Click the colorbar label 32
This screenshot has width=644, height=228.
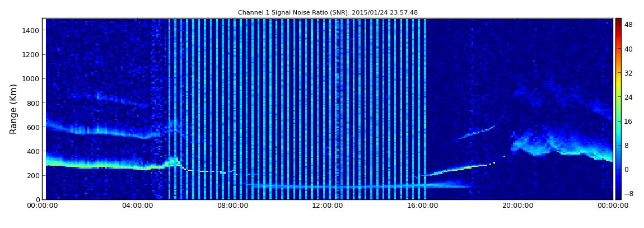coord(628,73)
